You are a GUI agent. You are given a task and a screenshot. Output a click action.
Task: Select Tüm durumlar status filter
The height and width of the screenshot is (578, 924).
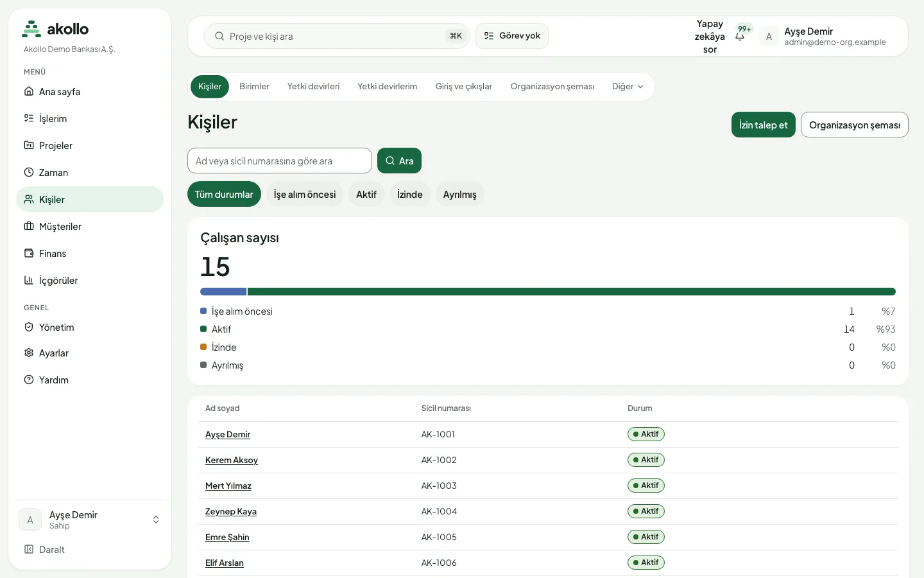click(224, 194)
